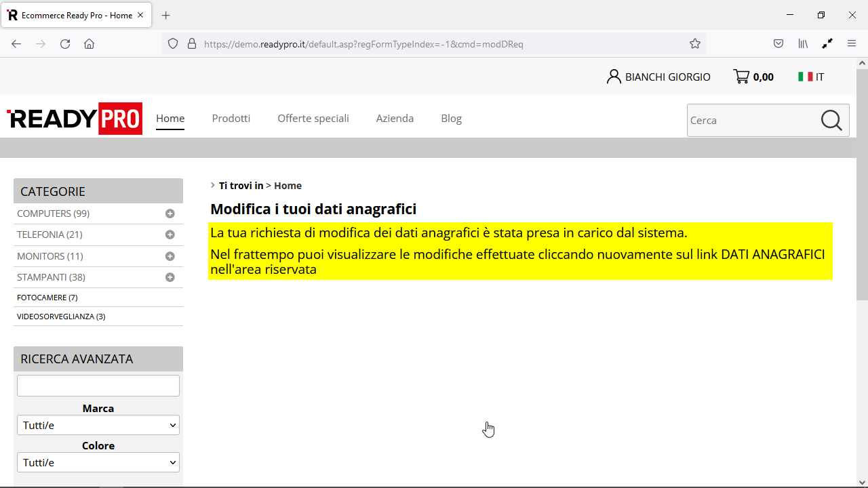Open Firefox library icon in toolbar
This screenshot has width=868, height=488.
[803, 43]
